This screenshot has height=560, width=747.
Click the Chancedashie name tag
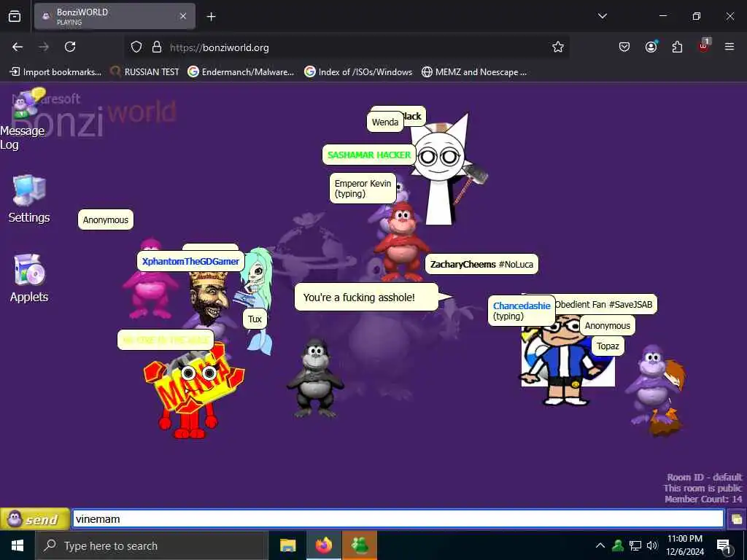522,311
